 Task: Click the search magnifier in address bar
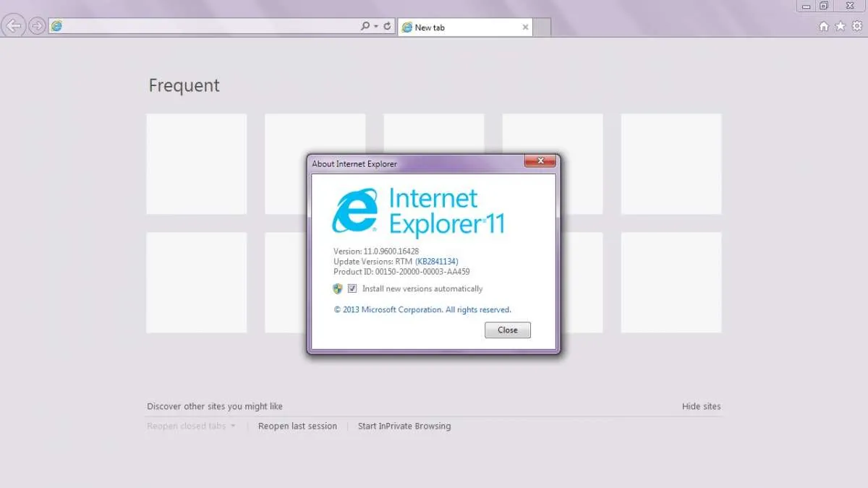pos(365,26)
